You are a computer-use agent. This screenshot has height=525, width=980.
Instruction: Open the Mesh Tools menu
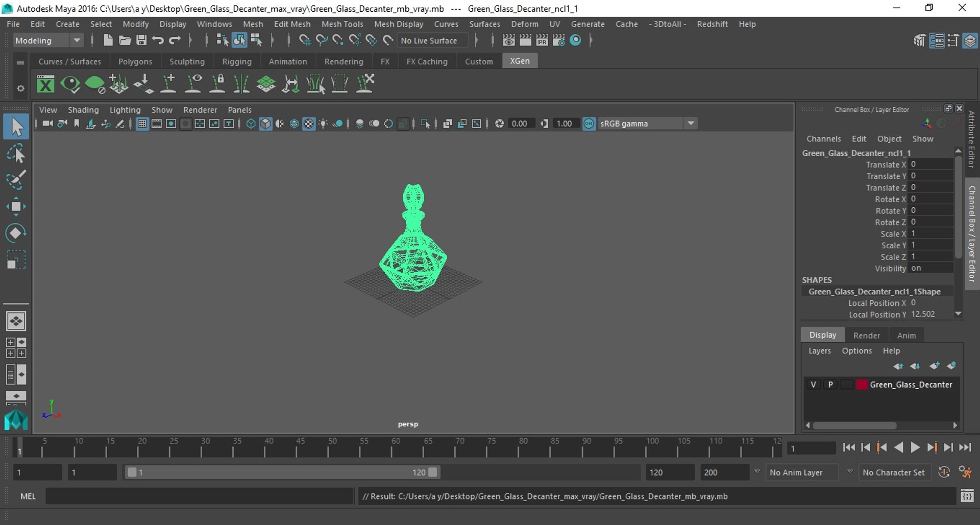(342, 24)
